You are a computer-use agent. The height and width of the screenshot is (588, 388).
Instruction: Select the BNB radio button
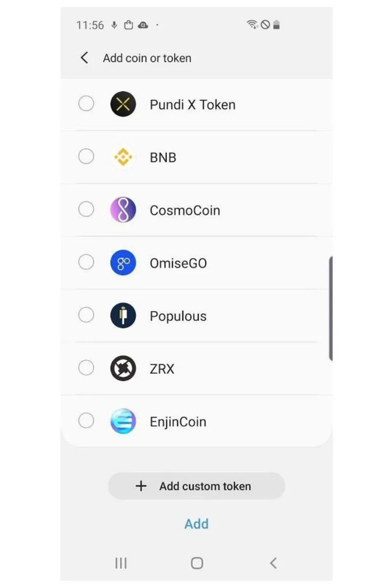pyautogui.click(x=86, y=156)
